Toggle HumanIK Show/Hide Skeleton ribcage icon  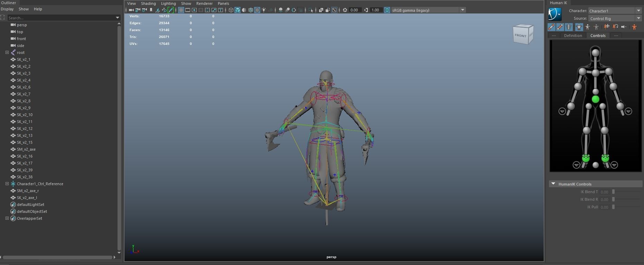(569, 27)
